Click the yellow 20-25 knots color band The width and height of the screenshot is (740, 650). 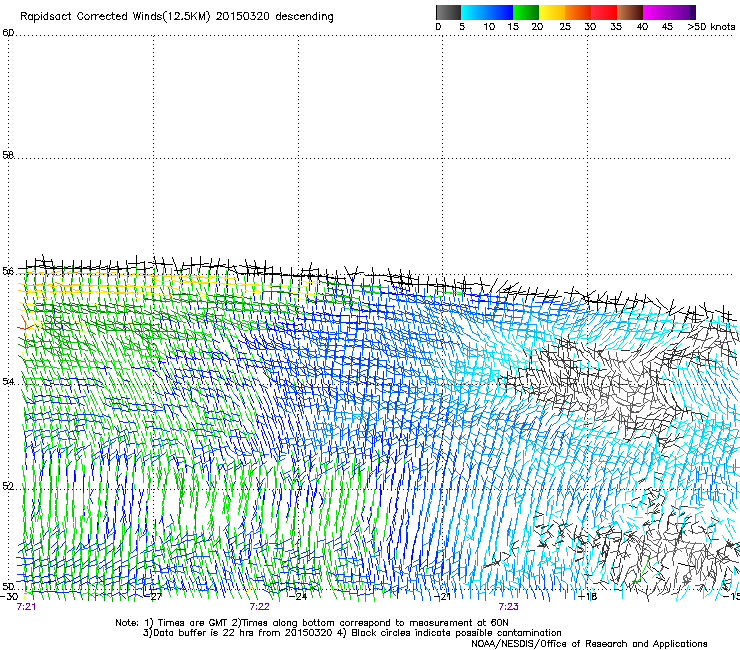552,12
